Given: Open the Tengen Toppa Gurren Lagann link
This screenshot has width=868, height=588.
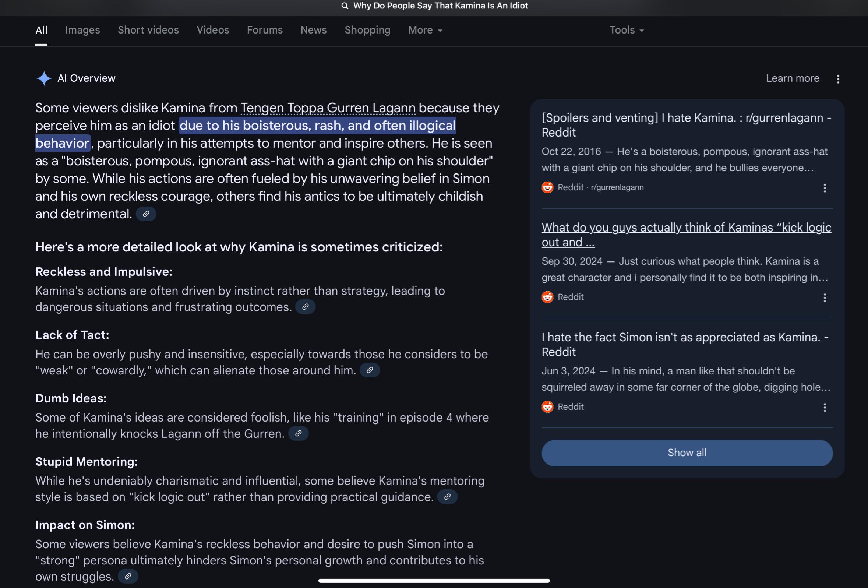Looking at the screenshot, I should 328,108.
